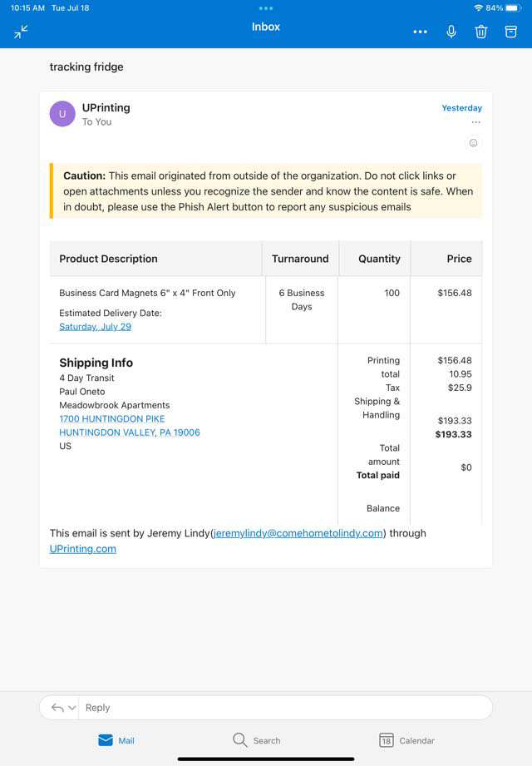
Task: Tap the UPrinting sender name
Action: 106,107
